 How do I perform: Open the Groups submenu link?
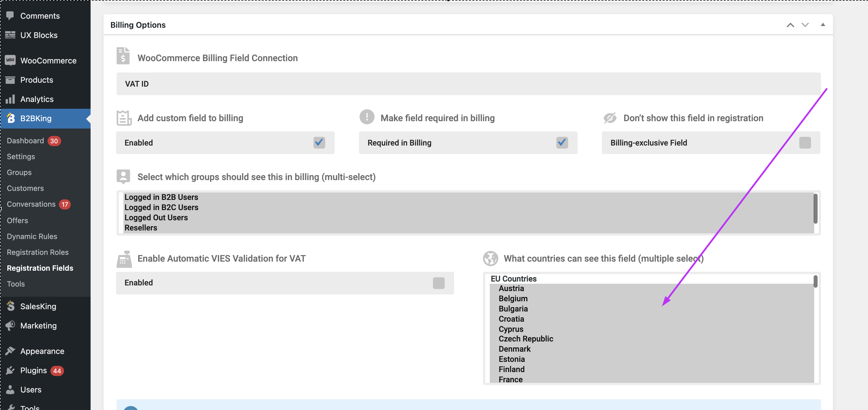pyautogui.click(x=19, y=172)
